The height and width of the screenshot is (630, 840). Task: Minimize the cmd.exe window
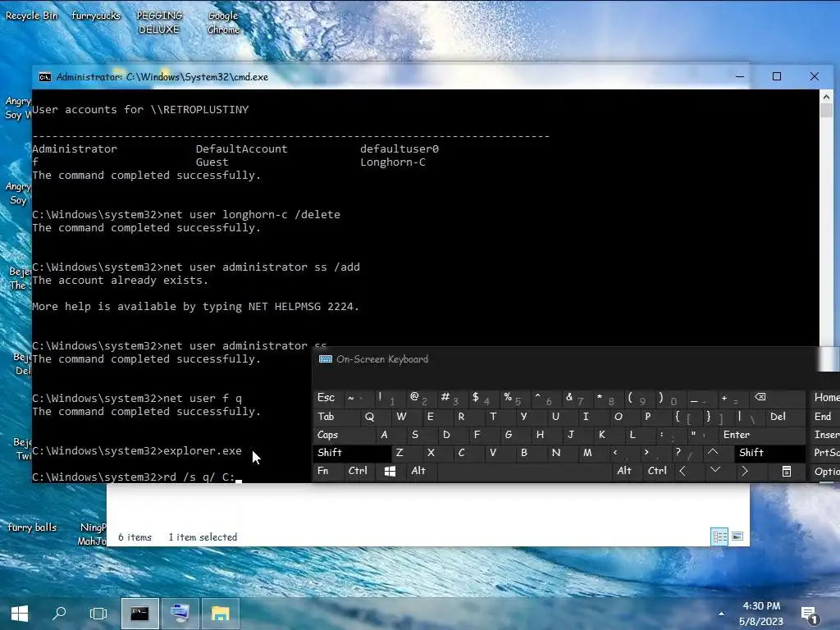pos(740,76)
